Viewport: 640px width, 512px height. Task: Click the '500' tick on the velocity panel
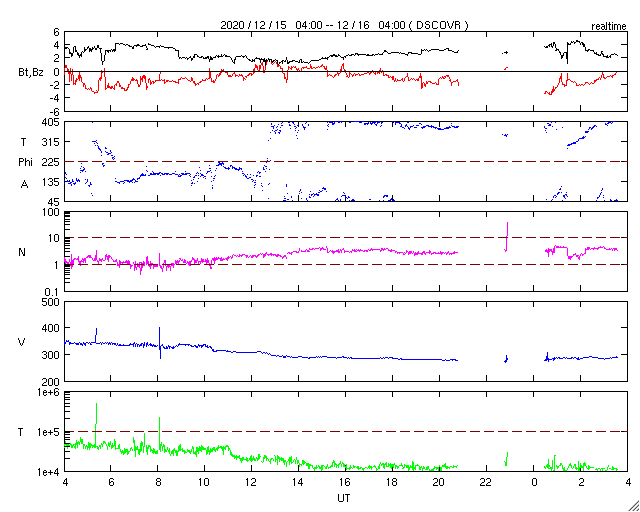coord(51,302)
